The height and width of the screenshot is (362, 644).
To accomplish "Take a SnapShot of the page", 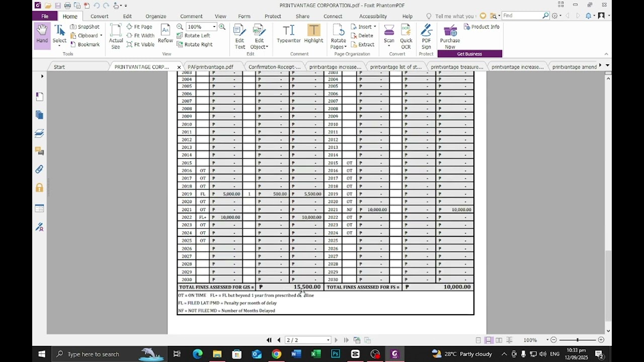I will click(85, 27).
